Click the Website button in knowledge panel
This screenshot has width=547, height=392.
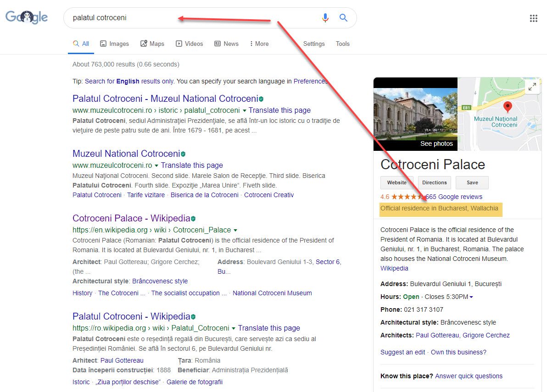click(396, 182)
